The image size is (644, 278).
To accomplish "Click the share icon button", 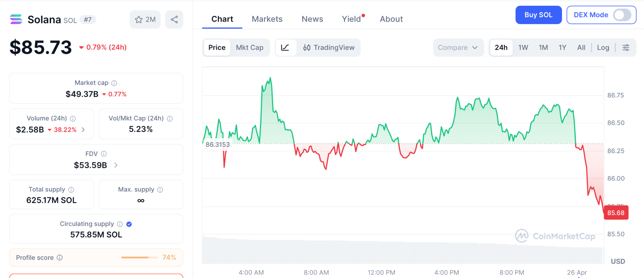I will [x=174, y=20].
